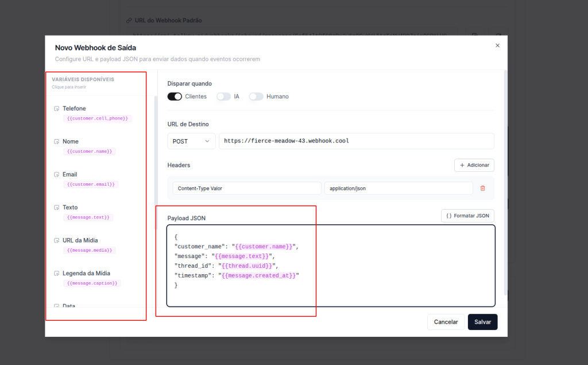Click the icon beside Email variable
This screenshot has height=365, width=588.
(x=56, y=175)
